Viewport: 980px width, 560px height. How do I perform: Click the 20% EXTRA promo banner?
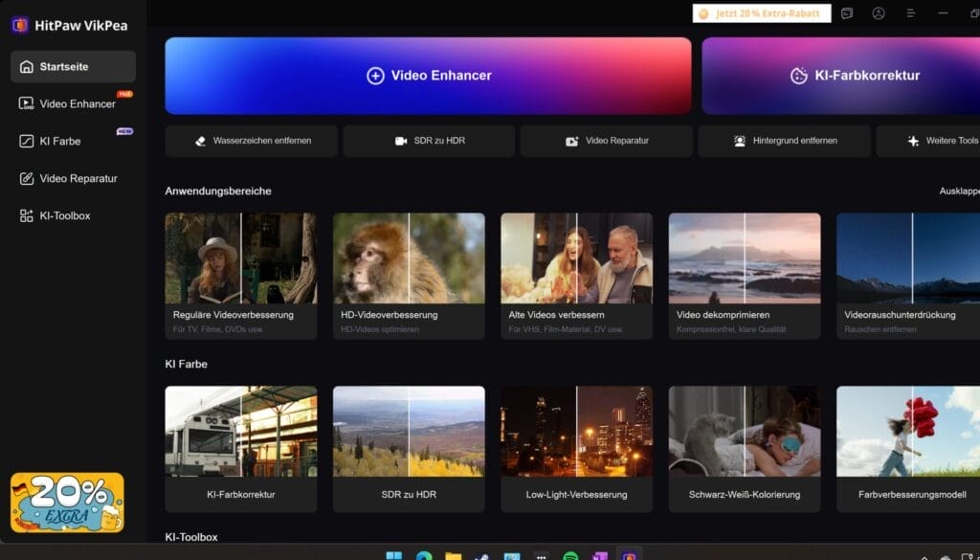coord(67,502)
